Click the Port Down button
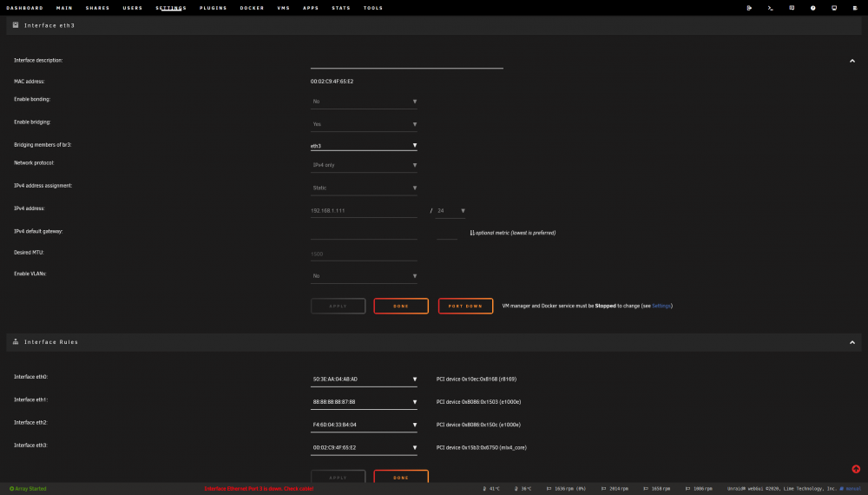This screenshot has width=868, height=495. 465,307
